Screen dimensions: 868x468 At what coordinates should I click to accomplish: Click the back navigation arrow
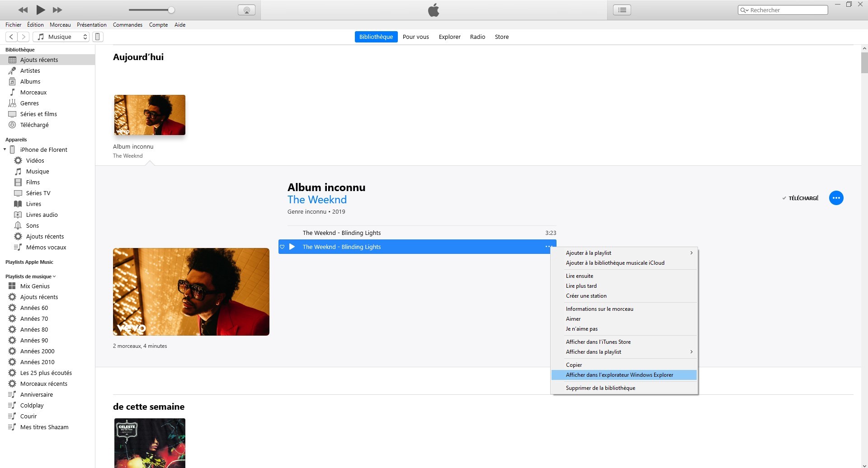coord(11,37)
